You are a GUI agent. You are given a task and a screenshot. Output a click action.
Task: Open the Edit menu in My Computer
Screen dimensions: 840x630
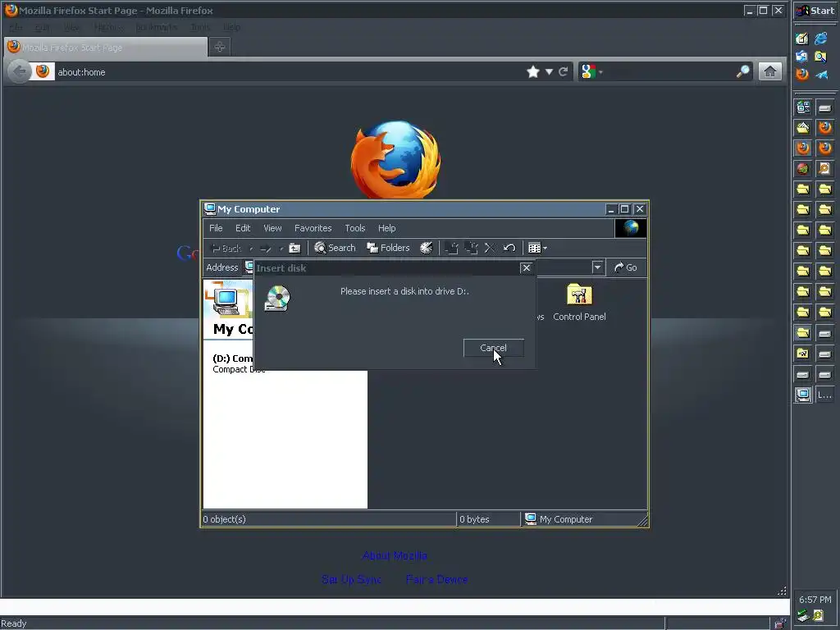[x=243, y=228]
